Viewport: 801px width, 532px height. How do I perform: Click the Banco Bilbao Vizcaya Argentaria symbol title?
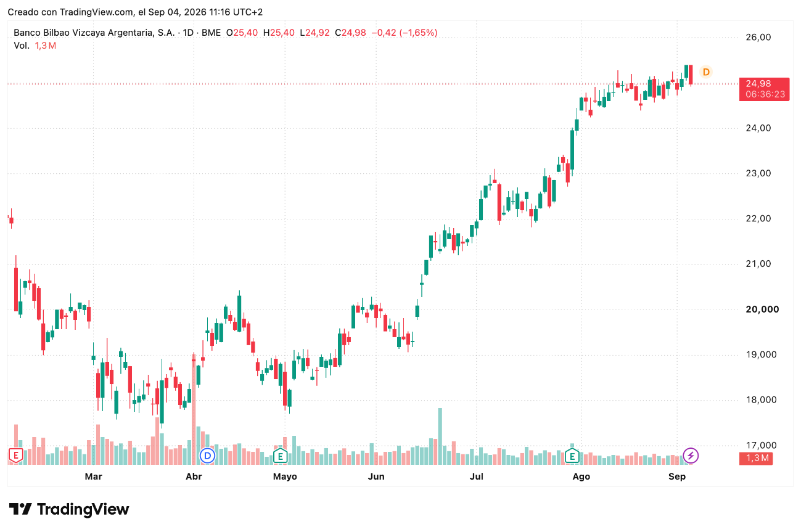(94, 33)
